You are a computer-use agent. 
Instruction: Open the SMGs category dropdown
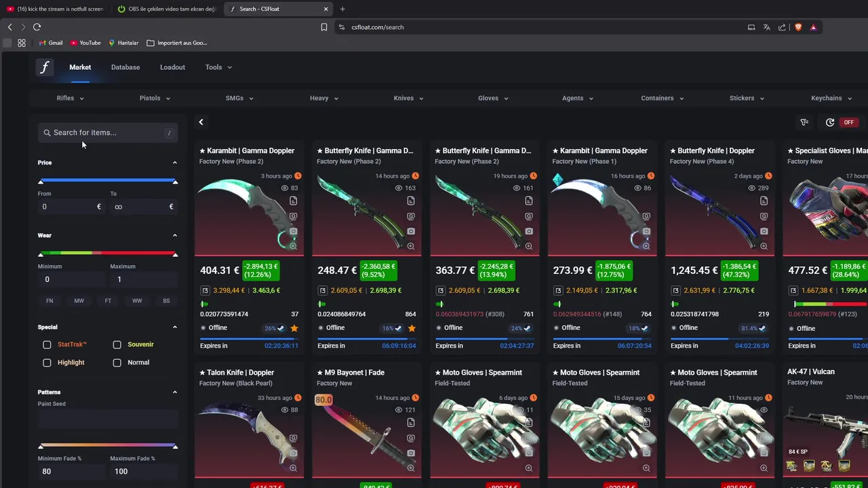[x=239, y=98]
